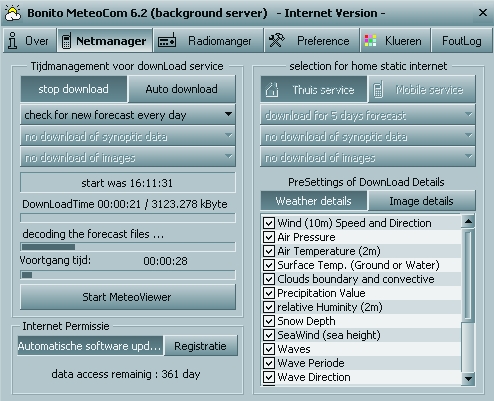This screenshot has width=494, height=401.
Task: Toggle Clouds boundary and convective checkbox
Action: [269, 279]
